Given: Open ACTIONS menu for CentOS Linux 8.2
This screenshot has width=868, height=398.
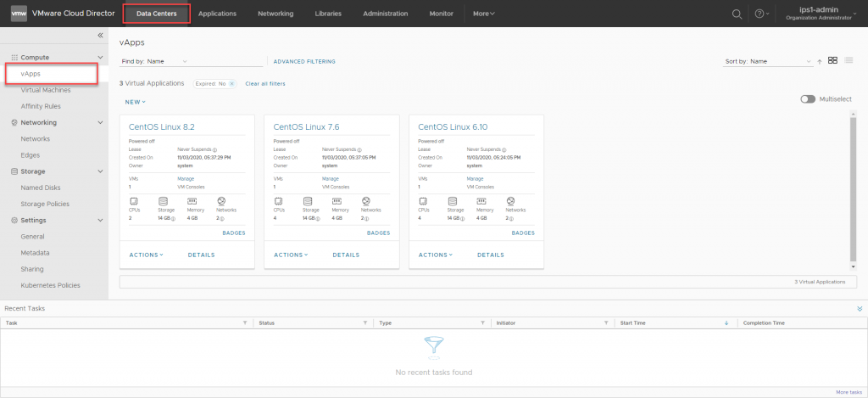Looking at the screenshot, I should tap(147, 255).
